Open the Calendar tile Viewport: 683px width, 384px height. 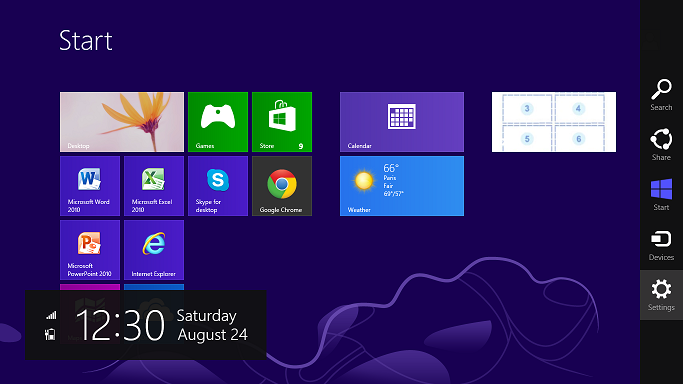point(402,122)
